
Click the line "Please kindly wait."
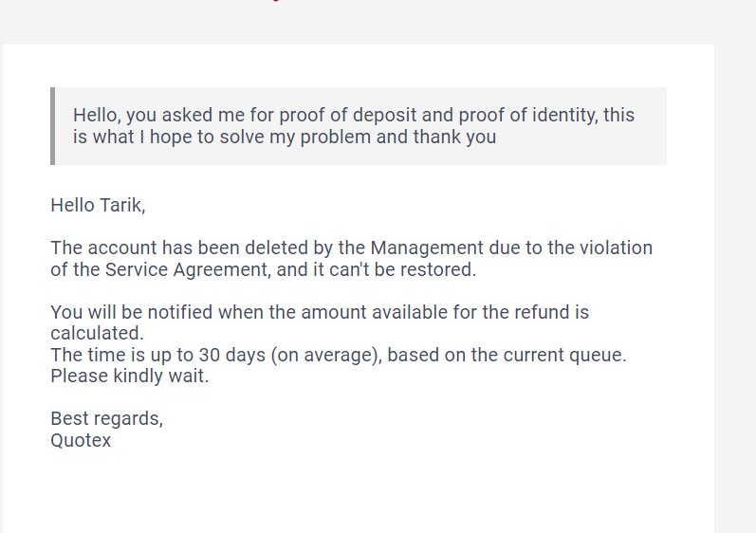(x=130, y=376)
